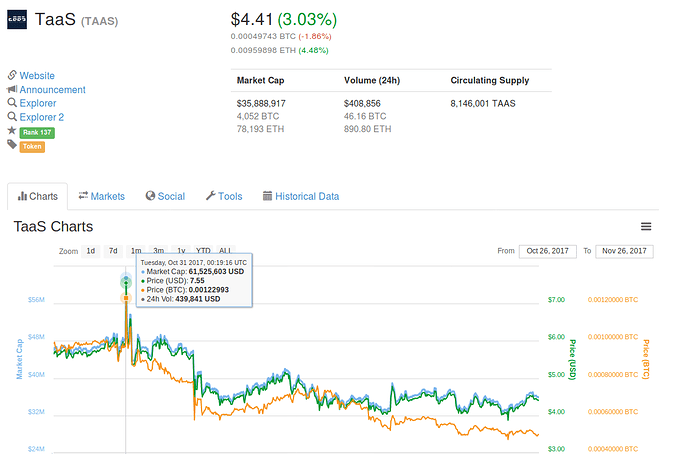
Task: Click the link icon beside Website
Action: coord(12,75)
